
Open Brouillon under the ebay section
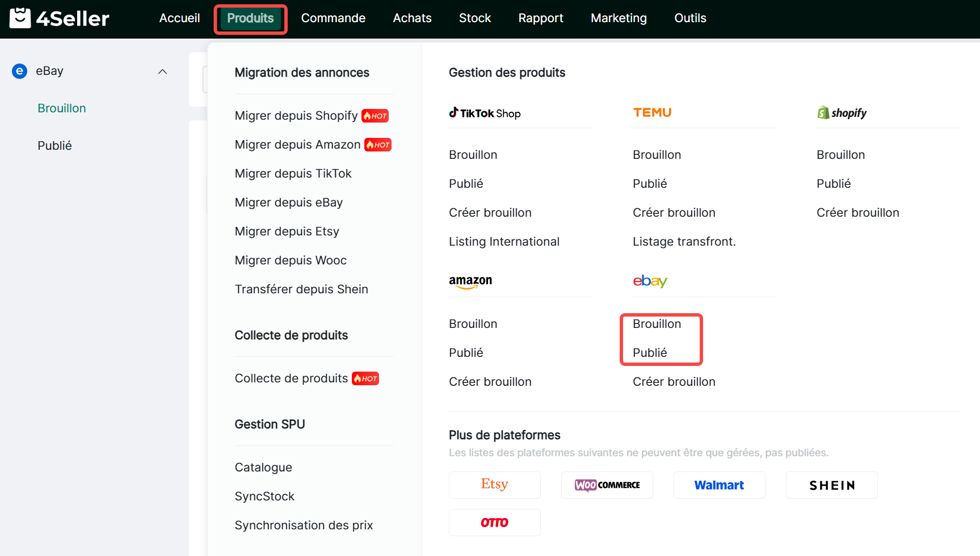[657, 324]
